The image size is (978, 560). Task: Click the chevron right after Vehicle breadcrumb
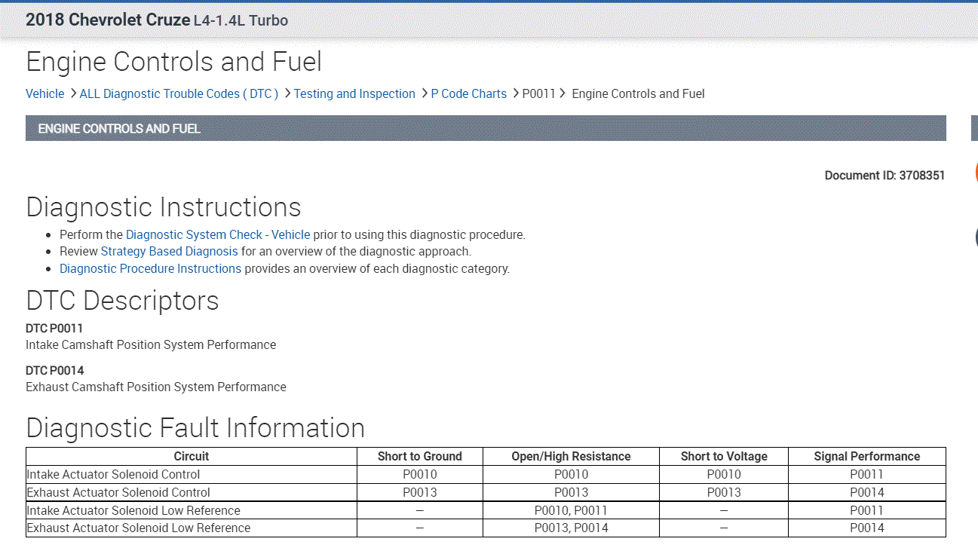(x=72, y=93)
